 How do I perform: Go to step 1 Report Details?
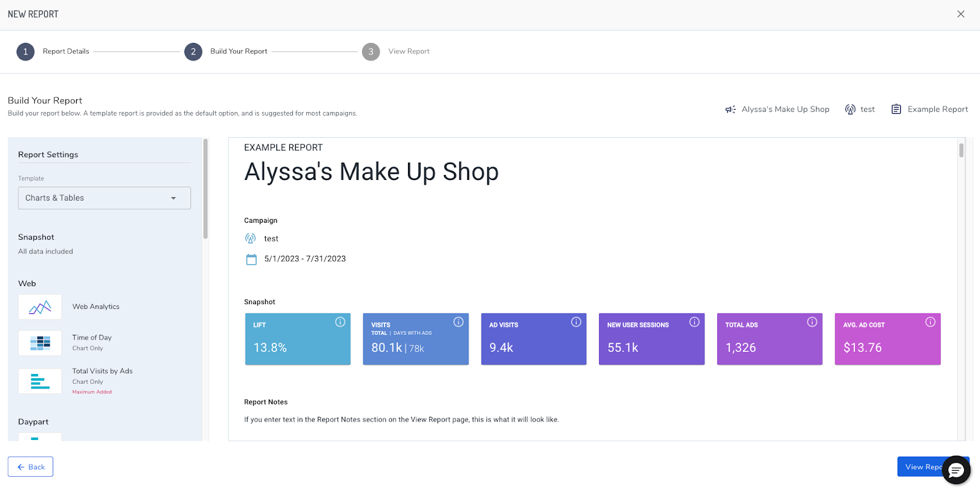click(26, 52)
